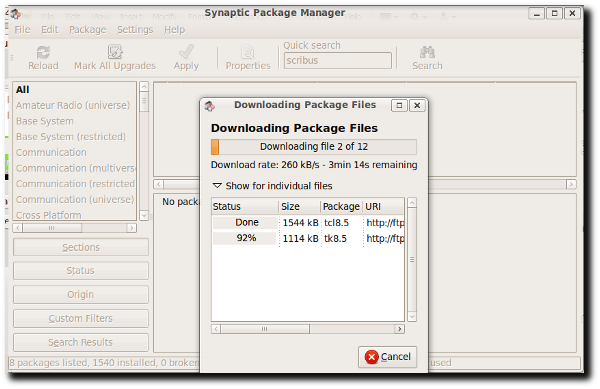
Task: Click download file list horizontal scroll right arrow
Action: tap(399, 329)
